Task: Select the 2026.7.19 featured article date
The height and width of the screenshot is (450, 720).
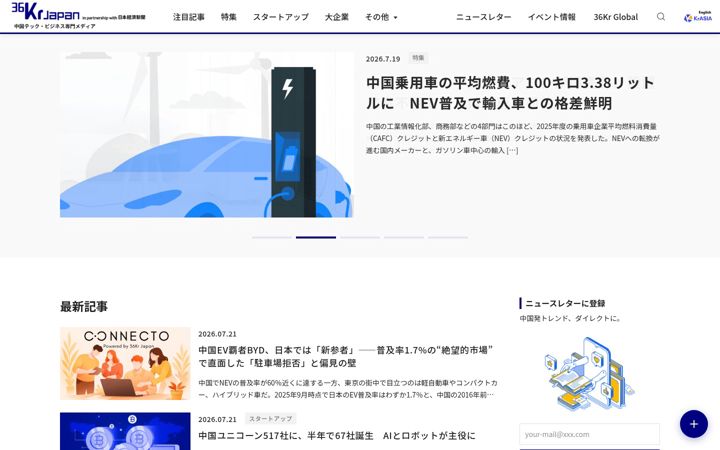Action: [383, 59]
